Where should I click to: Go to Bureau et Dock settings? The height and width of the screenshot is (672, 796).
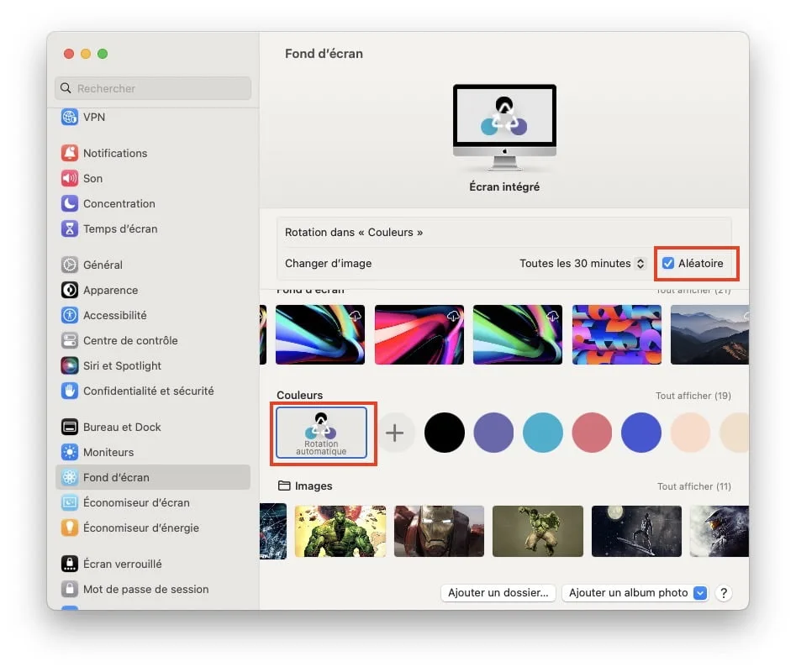pyautogui.click(x=122, y=427)
